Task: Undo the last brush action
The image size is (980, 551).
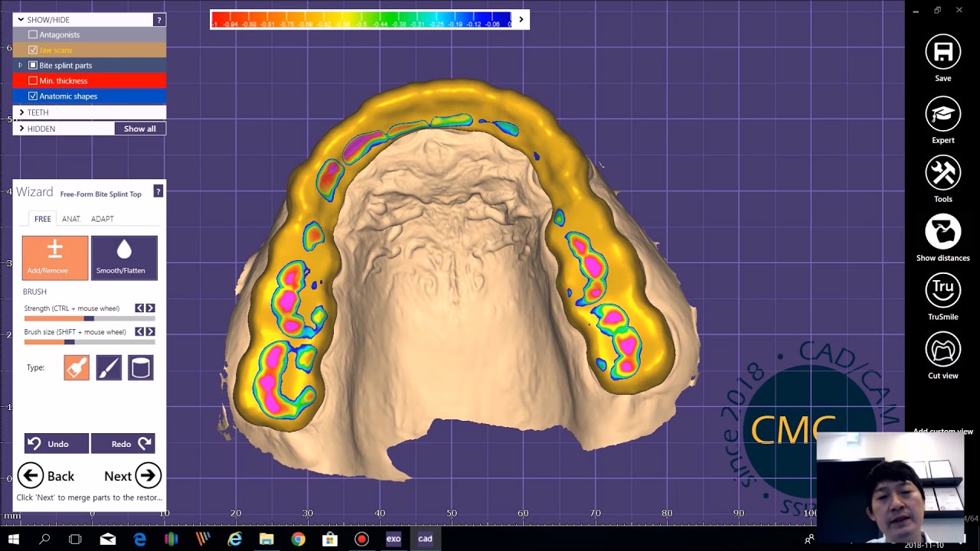Action: click(56, 444)
